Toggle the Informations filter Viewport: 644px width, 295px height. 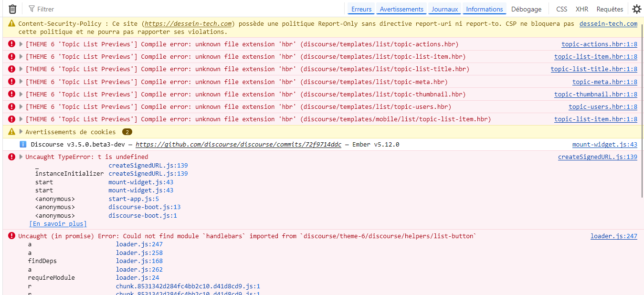tap(485, 9)
